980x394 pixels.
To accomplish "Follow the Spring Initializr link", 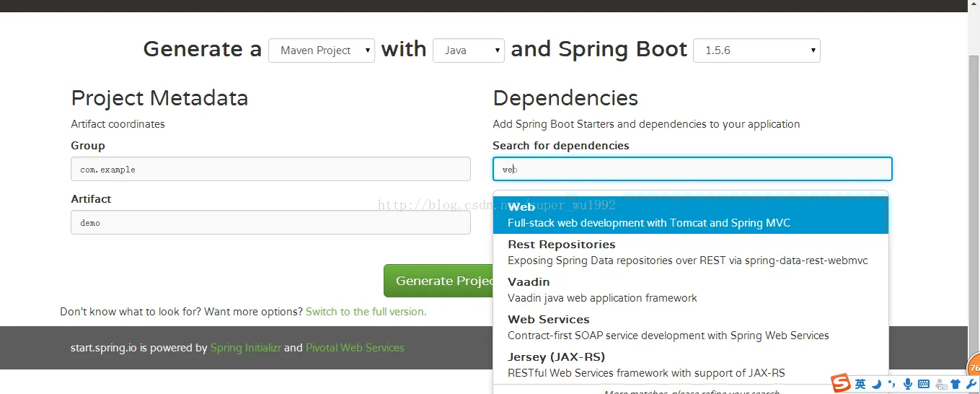I will (x=246, y=348).
